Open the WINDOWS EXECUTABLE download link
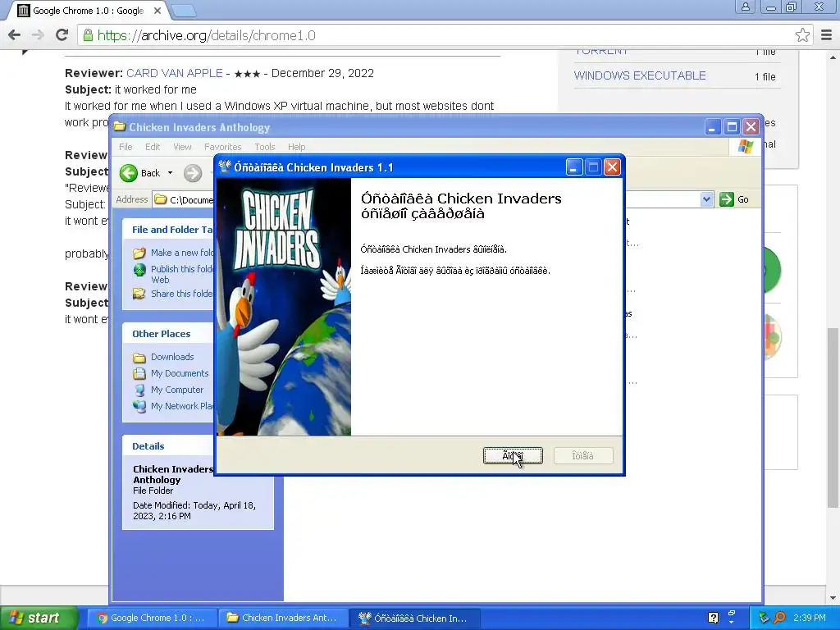840x630 pixels. click(640, 75)
